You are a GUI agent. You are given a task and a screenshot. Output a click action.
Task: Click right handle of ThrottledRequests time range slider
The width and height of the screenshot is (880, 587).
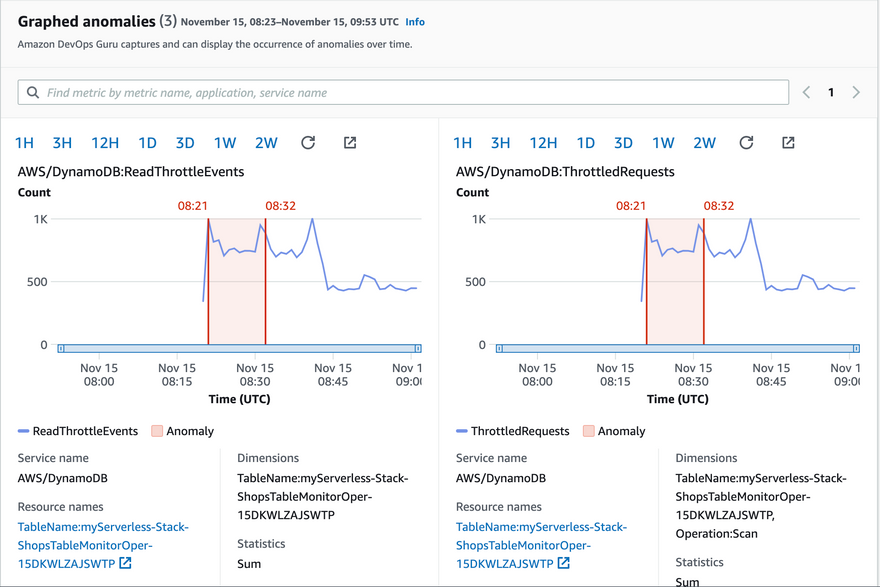pos(856,348)
